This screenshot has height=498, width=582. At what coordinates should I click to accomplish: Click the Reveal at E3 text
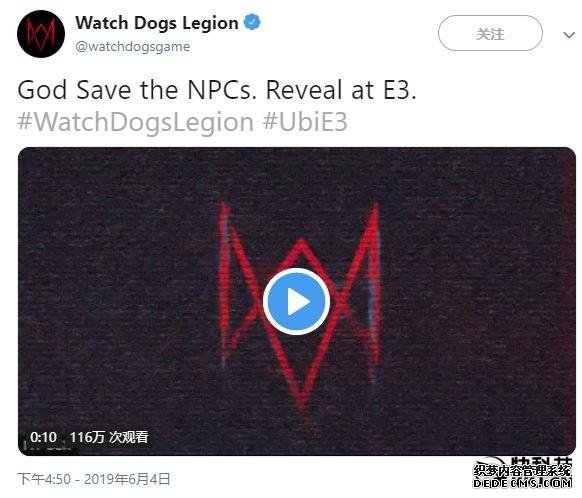tap(341, 90)
